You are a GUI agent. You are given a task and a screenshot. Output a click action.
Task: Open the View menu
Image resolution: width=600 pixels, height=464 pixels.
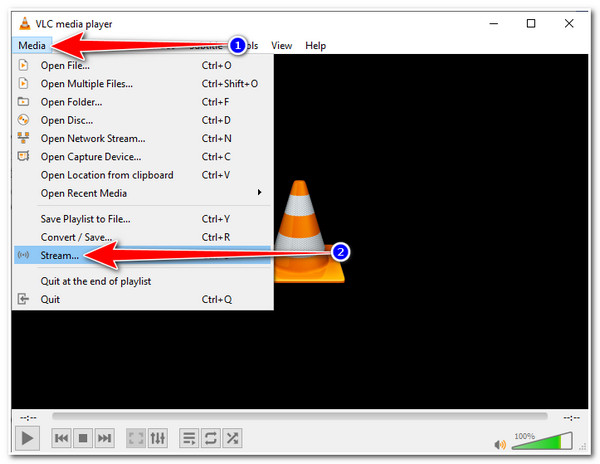282,46
